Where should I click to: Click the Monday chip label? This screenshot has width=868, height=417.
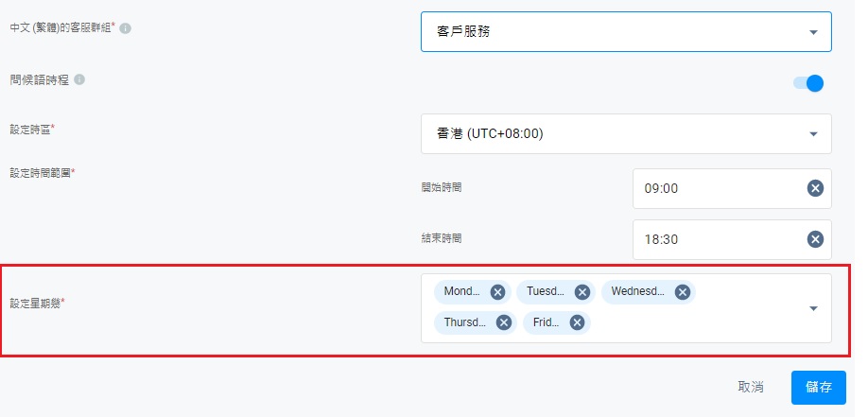(x=462, y=292)
